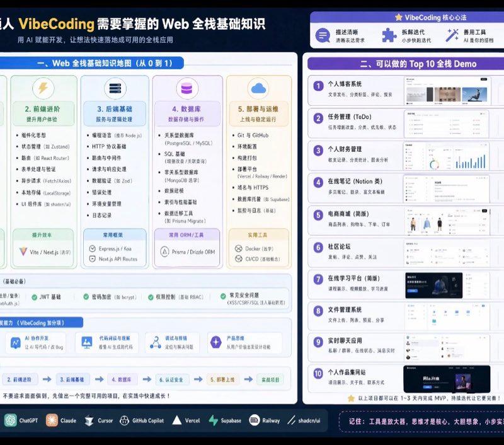Screen dimensions: 504x445
Task: Click the purple database icon above 数据库
Action: (187, 88)
